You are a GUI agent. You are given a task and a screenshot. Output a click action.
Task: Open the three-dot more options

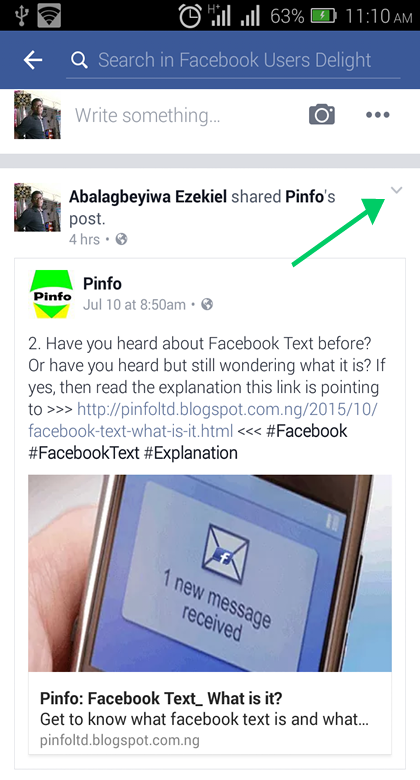tap(378, 115)
